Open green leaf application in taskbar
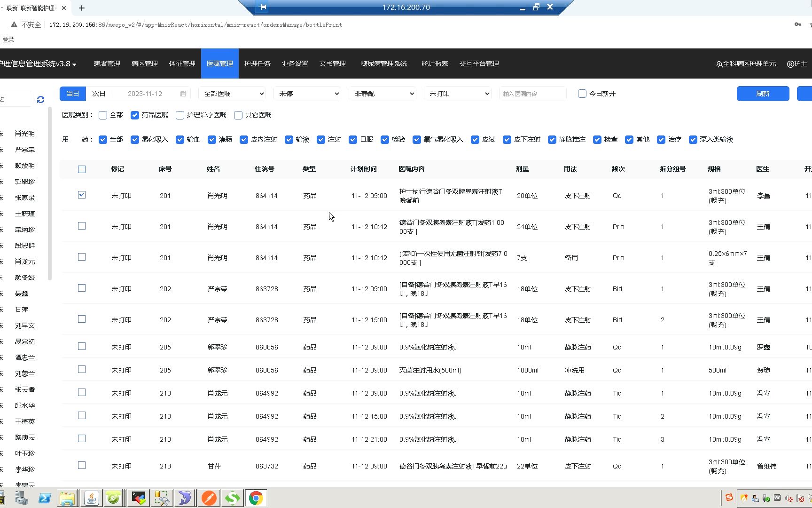The image size is (812, 508). 113,498
